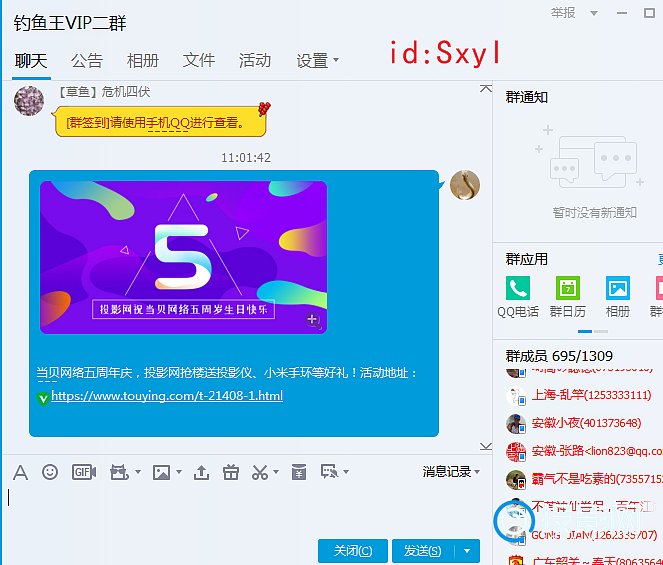Click avatar of 上海-乱竿
The height and width of the screenshot is (565, 663).
click(515, 396)
